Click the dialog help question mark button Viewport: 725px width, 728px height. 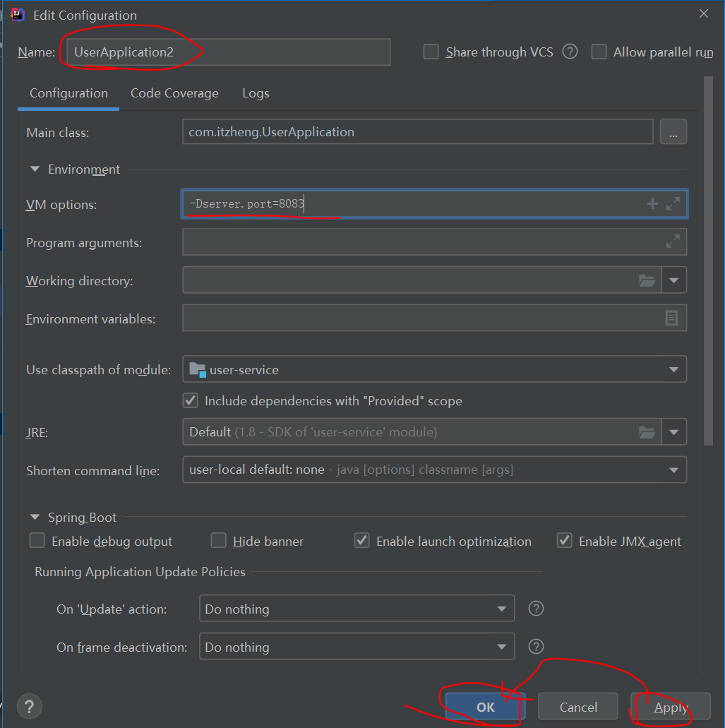[x=30, y=707]
